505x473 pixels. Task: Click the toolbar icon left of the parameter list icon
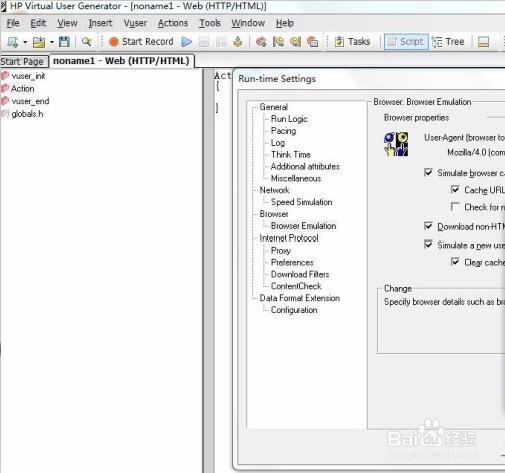point(278,42)
